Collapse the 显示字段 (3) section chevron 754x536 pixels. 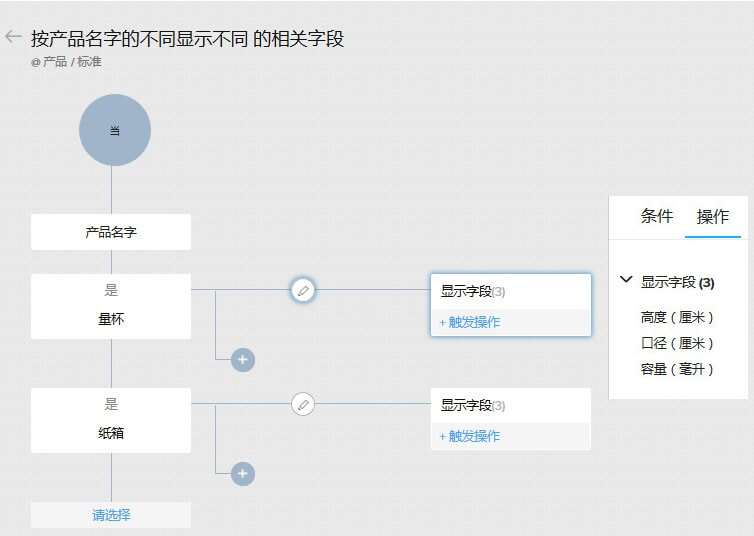pos(626,282)
